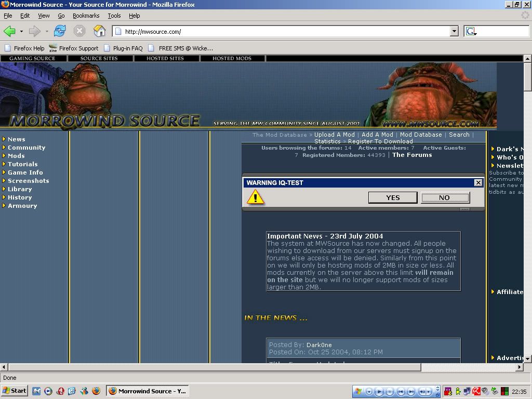Expand the Game Info sidebar item

(x=22, y=172)
